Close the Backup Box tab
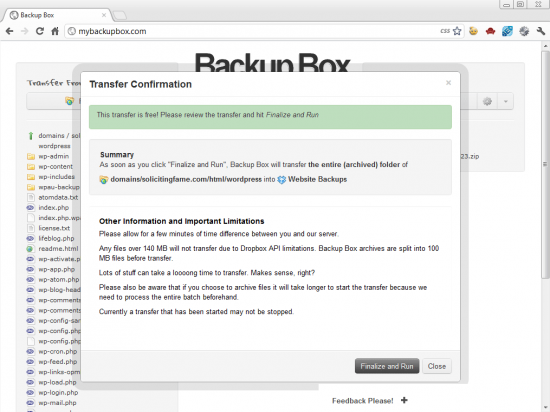This screenshot has height=412, width=550. coord(104,15)
